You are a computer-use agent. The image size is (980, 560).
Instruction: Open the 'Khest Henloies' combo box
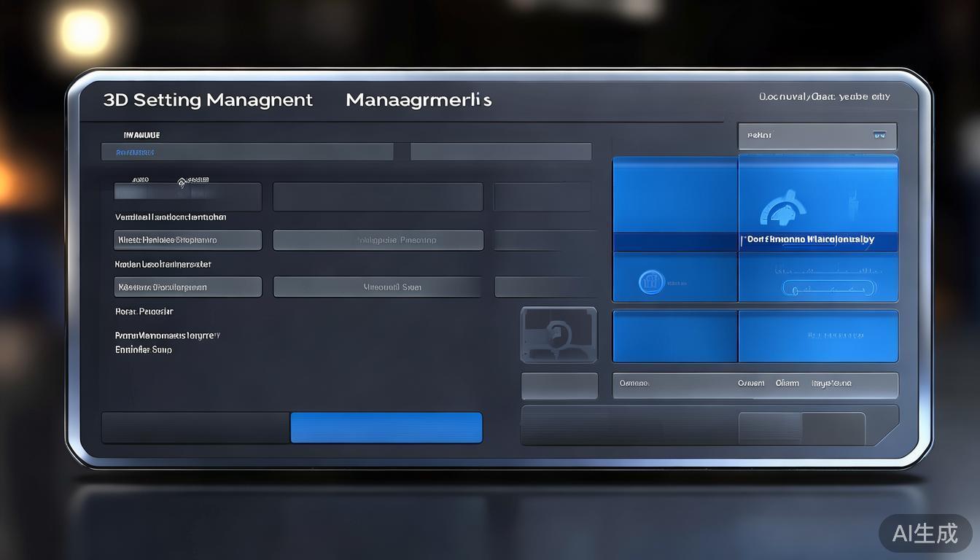[187, 240]
